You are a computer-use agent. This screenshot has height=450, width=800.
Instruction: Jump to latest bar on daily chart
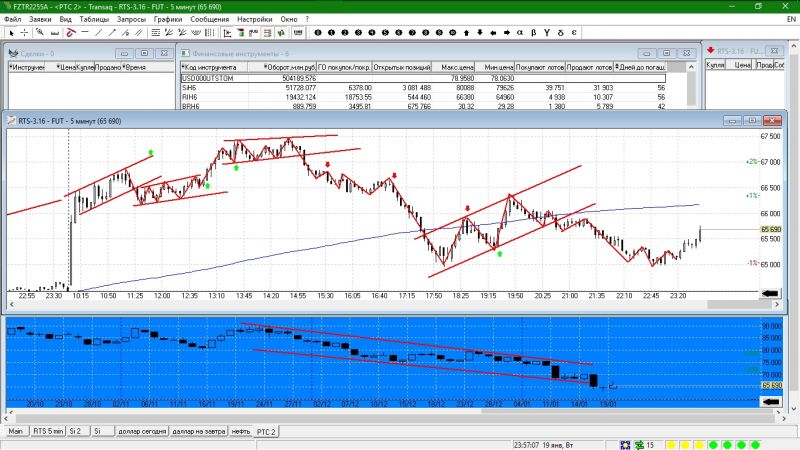pos(771,402)
